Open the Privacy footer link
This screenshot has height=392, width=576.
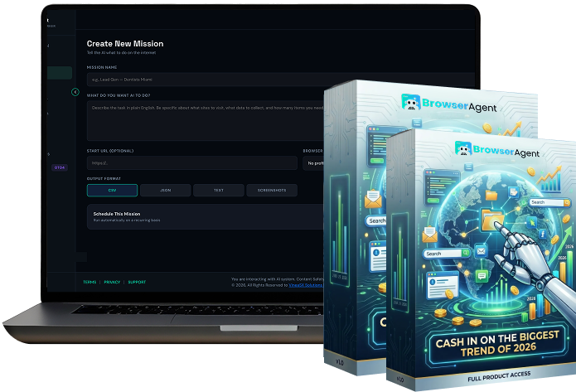pyautogui.click(x=112, y=282)
